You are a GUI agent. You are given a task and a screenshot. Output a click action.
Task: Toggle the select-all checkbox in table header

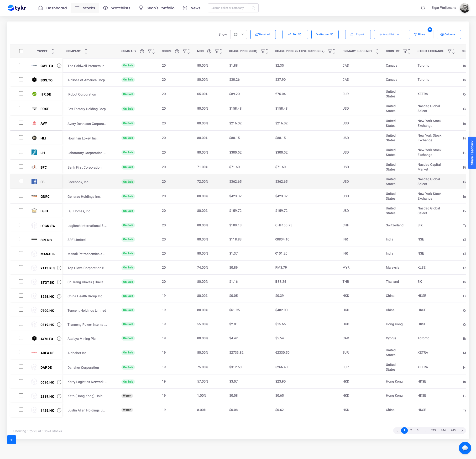(x=21, y=51)
